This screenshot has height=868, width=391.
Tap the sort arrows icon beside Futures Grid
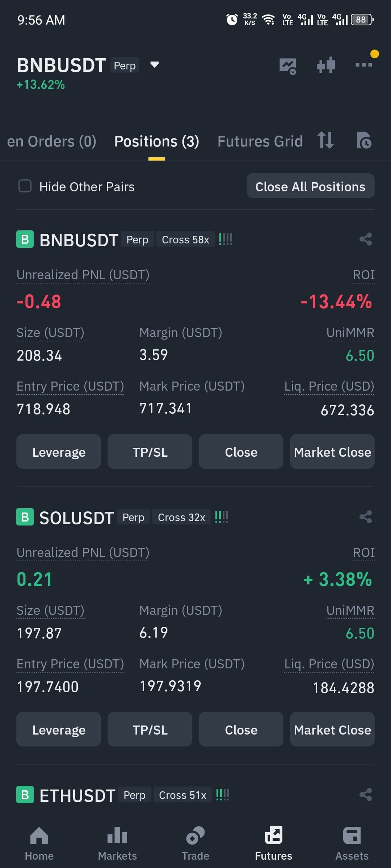325,140
